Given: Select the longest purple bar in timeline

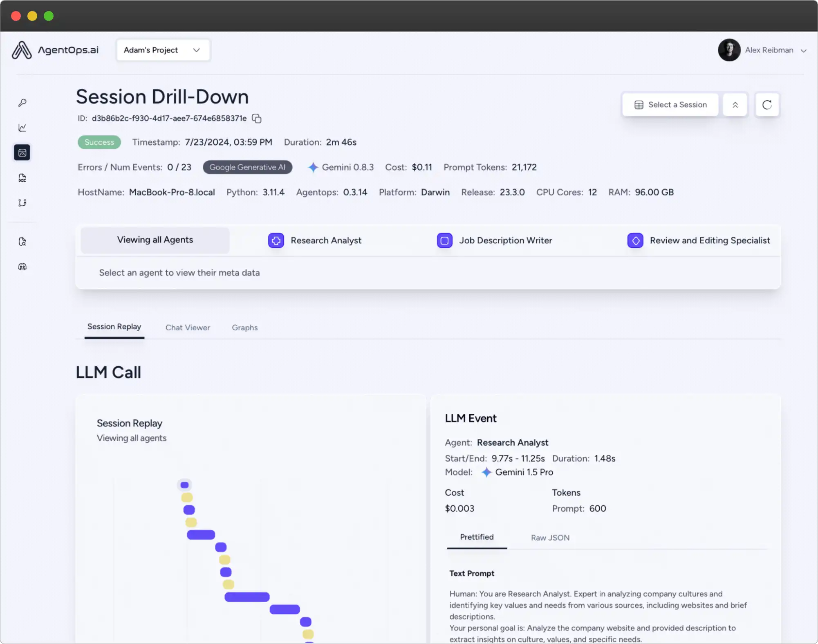Looking at the screenshot, I should (x=247, y=597).
